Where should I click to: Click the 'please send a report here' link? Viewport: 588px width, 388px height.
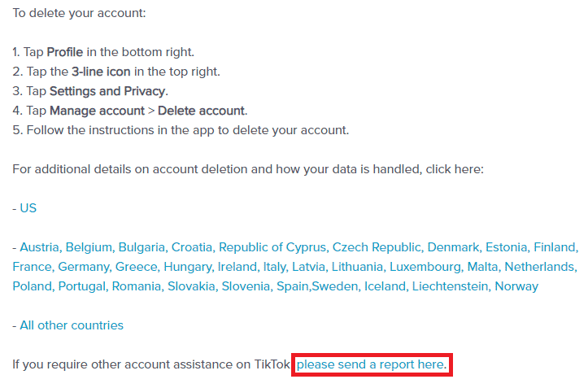coord(372,364)
